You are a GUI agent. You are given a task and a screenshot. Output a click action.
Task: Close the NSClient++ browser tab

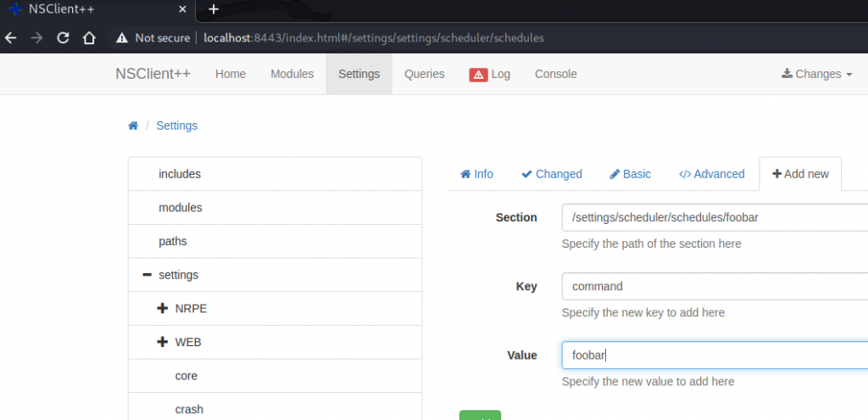pyautogui.click(x=183, y=9)
